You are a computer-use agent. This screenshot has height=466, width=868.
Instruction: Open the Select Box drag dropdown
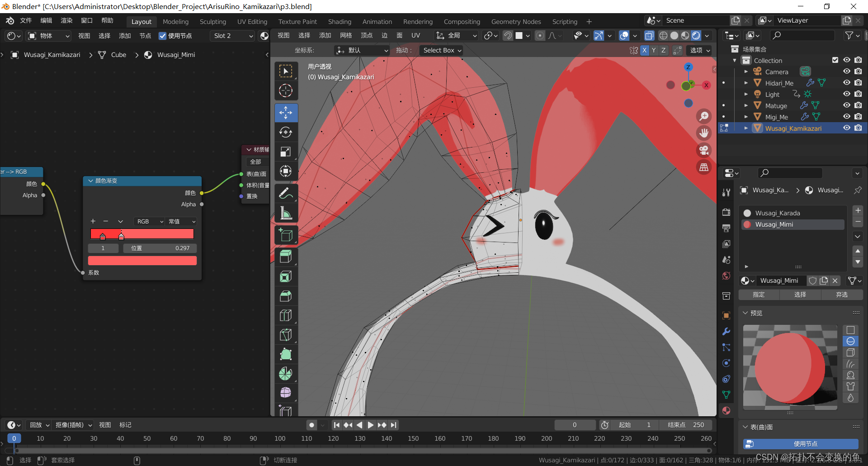click(442, 50)
